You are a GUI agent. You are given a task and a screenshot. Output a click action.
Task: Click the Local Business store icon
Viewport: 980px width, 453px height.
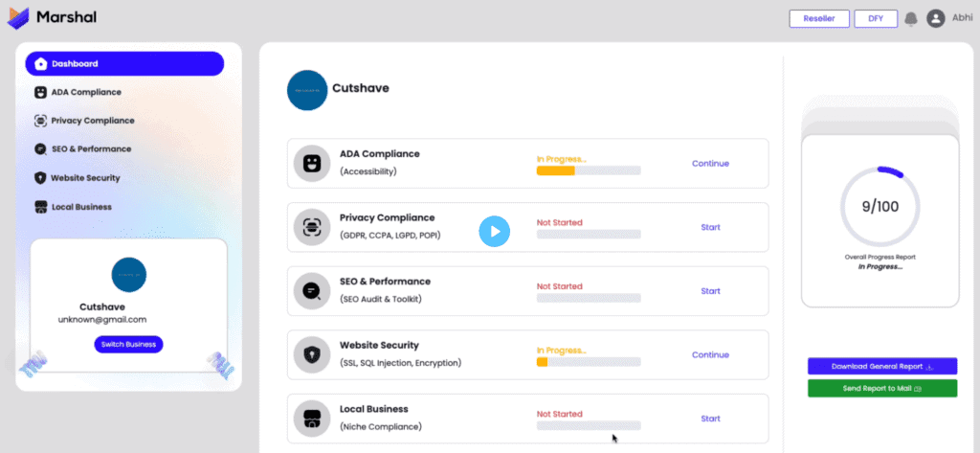(311, 419)
